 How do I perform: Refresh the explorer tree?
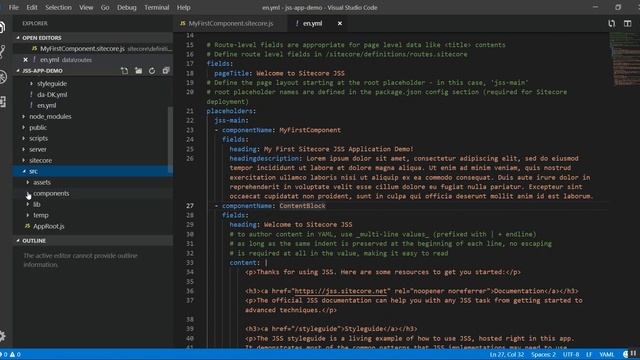[x=152, y=71]
